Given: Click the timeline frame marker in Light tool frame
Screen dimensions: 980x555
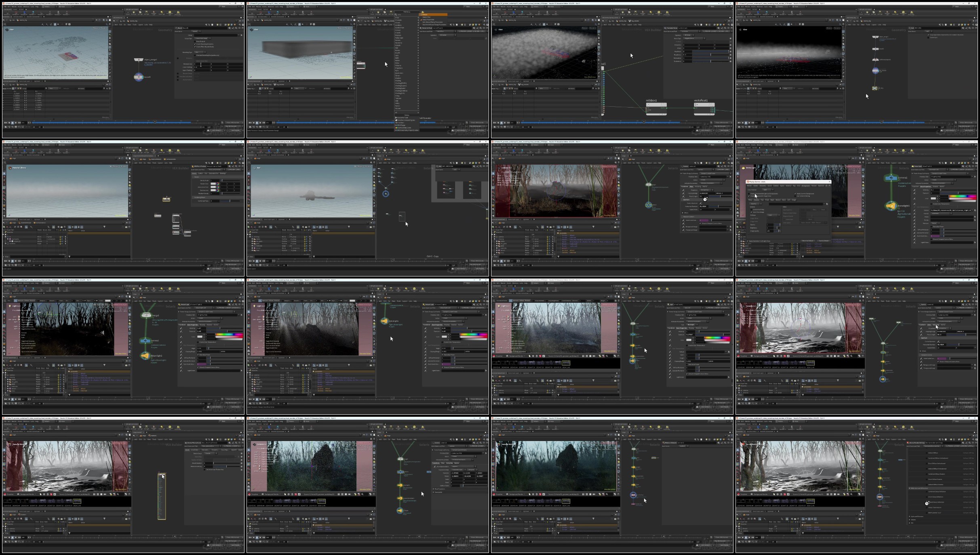Looking at the screenshot, I should tap(148, 398).
